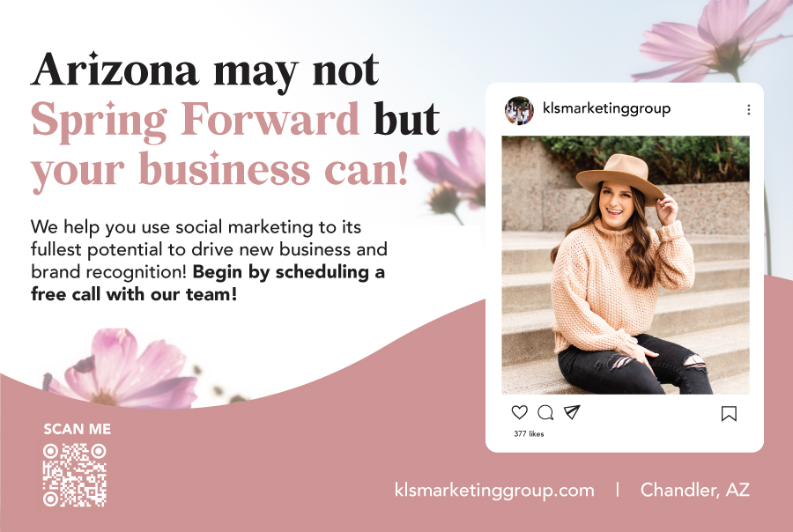Click the Arizona may not headline

click(204, 70)
